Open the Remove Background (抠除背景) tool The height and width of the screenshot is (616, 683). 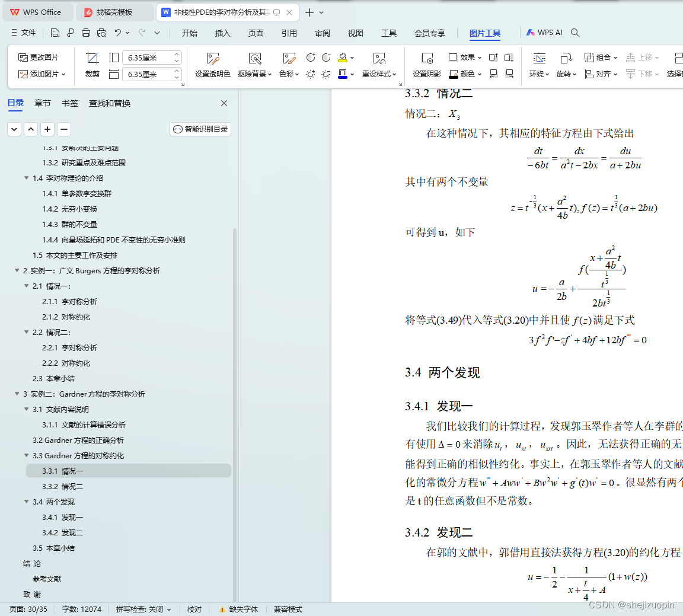point(255,65)
